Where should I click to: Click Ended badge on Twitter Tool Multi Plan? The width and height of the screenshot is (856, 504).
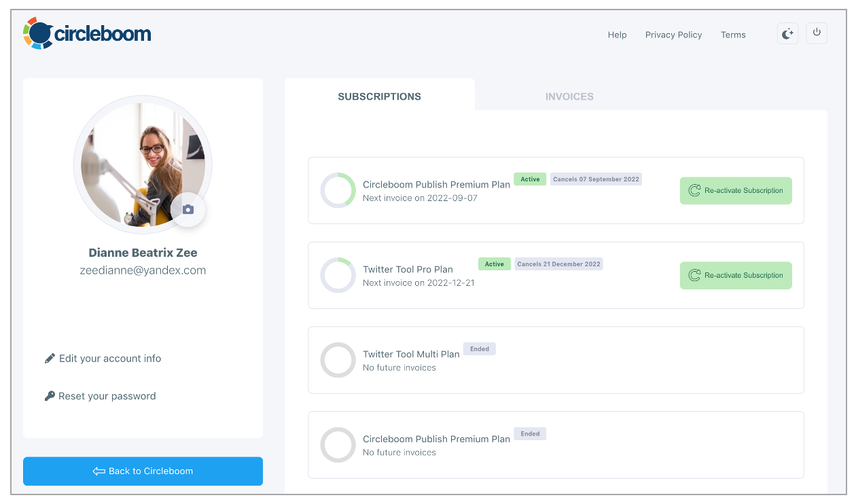tap(480, 348)
